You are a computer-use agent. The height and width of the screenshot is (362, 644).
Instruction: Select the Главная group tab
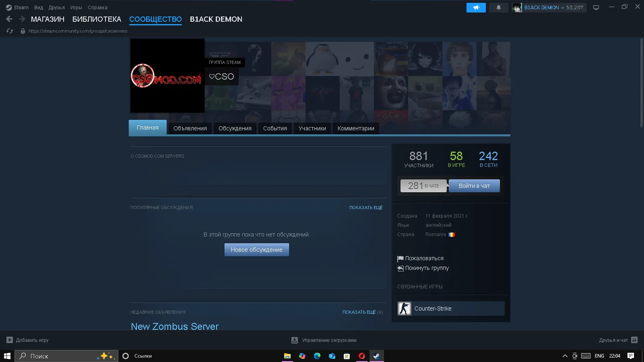[148, 128]
